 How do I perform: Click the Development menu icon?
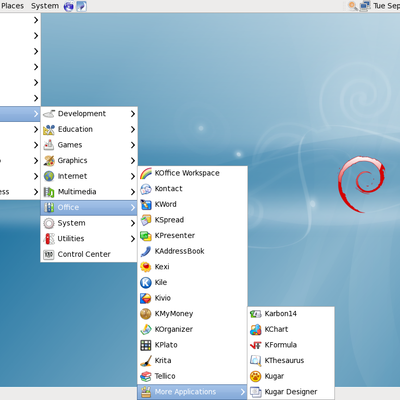click(x=49, y=114)
